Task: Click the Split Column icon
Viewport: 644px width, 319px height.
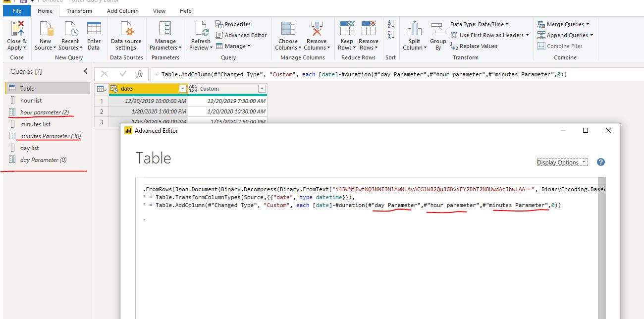Action: pyautogui.click(x=415, y=29)
